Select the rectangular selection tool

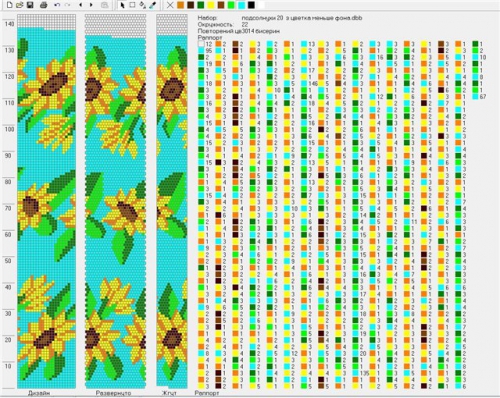point(132,5)
